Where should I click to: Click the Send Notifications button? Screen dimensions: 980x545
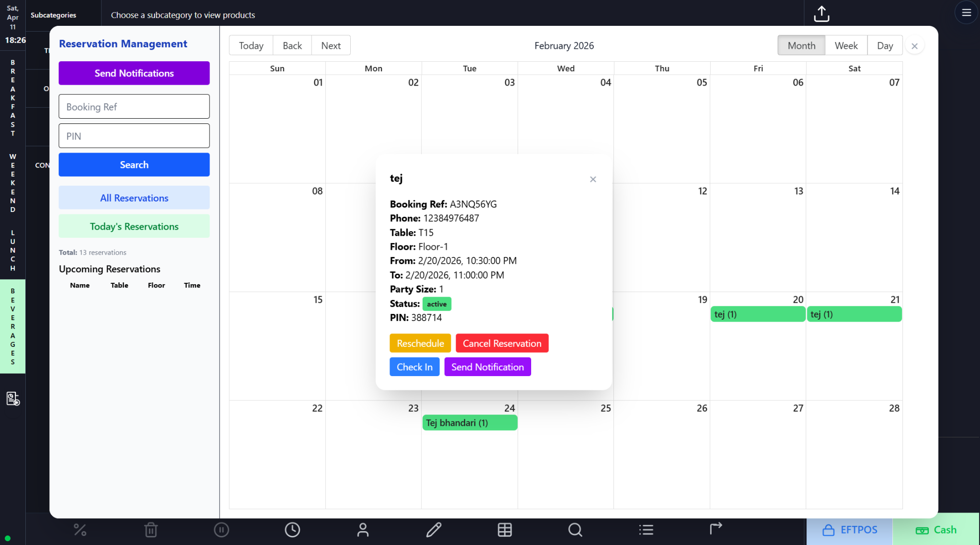click(x=134, y=73)
